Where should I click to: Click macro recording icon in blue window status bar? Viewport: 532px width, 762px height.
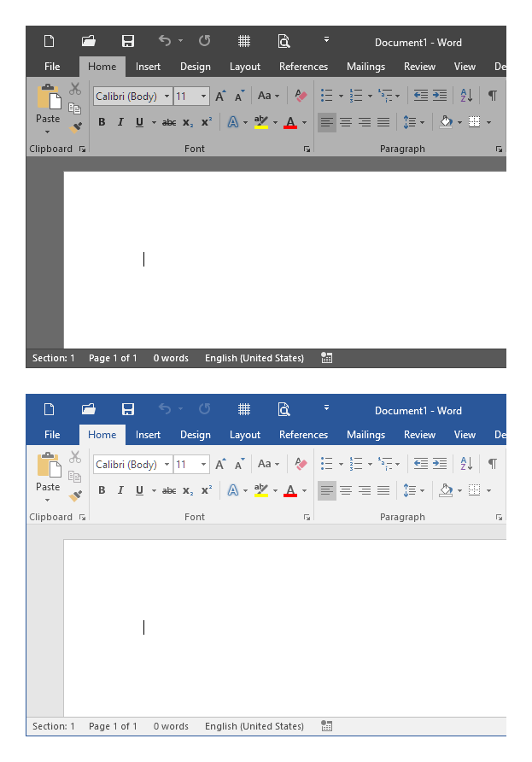(x=327, y=726)
